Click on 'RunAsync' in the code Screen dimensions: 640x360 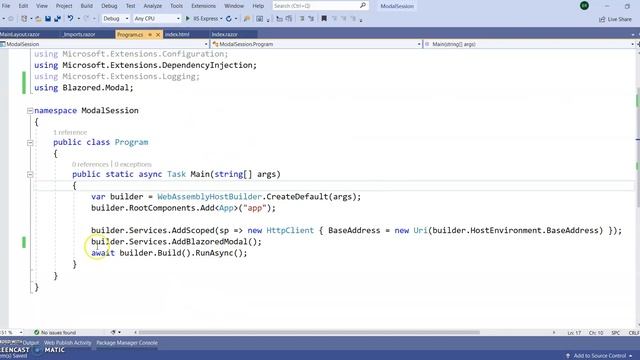pos(214,253)
